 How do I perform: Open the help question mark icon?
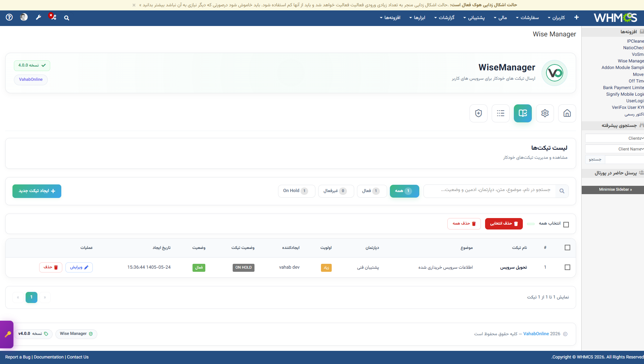pyautogui.click(x=9, y=17)
